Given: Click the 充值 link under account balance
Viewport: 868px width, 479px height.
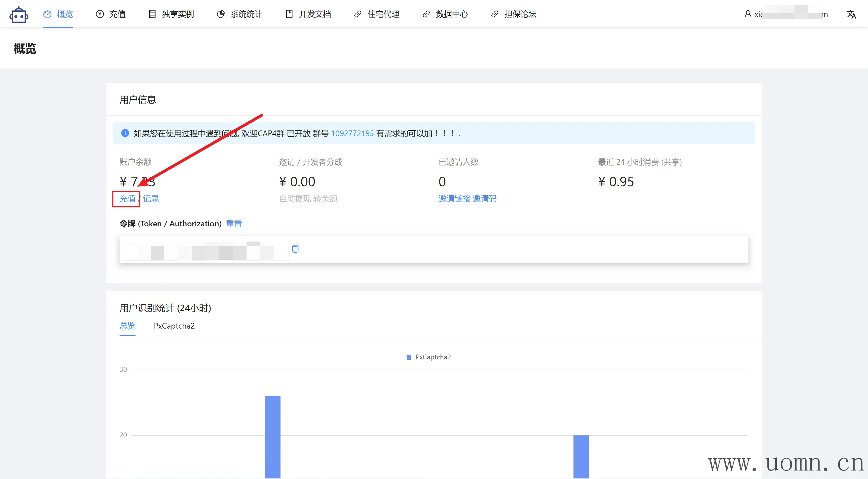Looking at the screenshot, I should coord(127,199).
